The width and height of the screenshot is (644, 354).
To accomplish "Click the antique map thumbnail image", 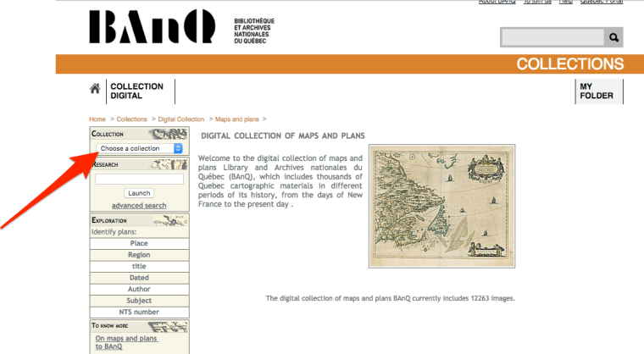I will [442, 206].
